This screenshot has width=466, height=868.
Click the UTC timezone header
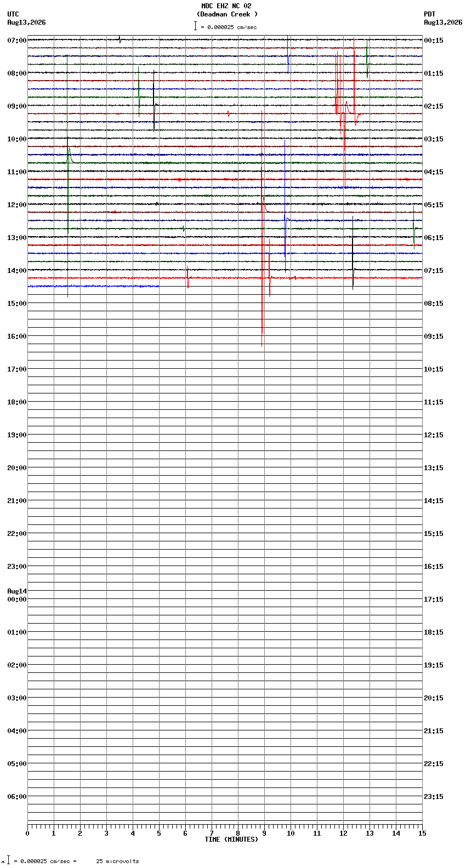(13, 14)
